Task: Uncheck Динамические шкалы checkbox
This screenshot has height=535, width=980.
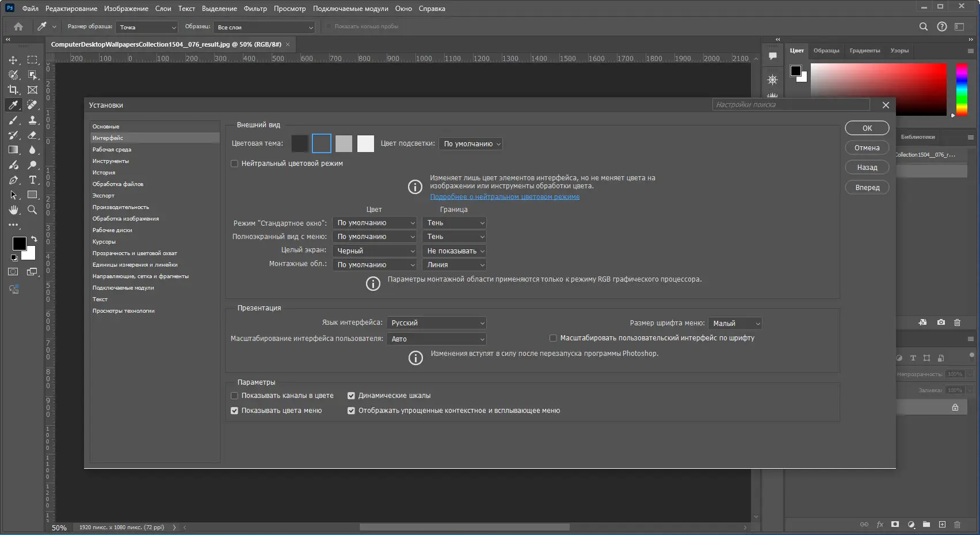Action: pos(351,396)
